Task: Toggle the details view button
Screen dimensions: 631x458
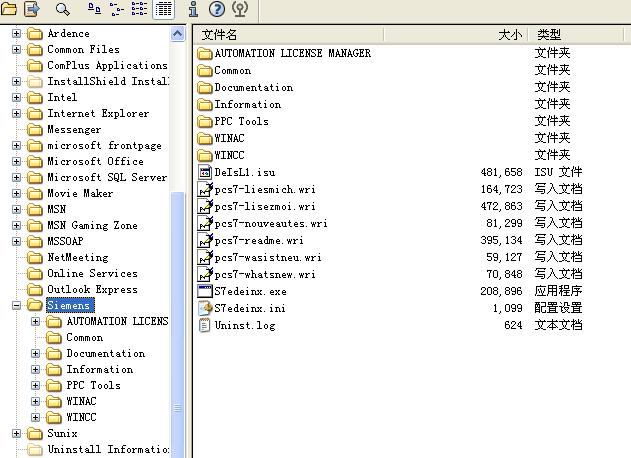Action: click(x=164, y=9)
